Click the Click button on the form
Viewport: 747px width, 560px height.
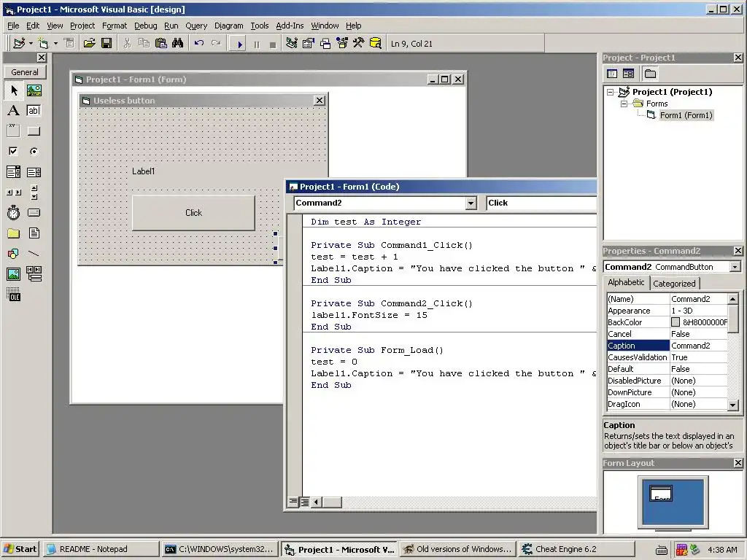click(193, 213)
